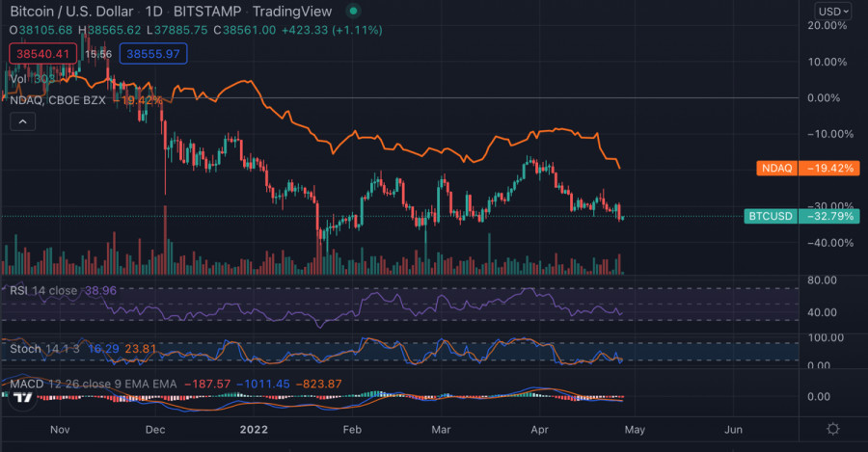Click the Bitcoin / U.S. Dollar symbol title
The height and width of the screenshot is (452, 868).
pyautogui.click(x=71, y=11)
